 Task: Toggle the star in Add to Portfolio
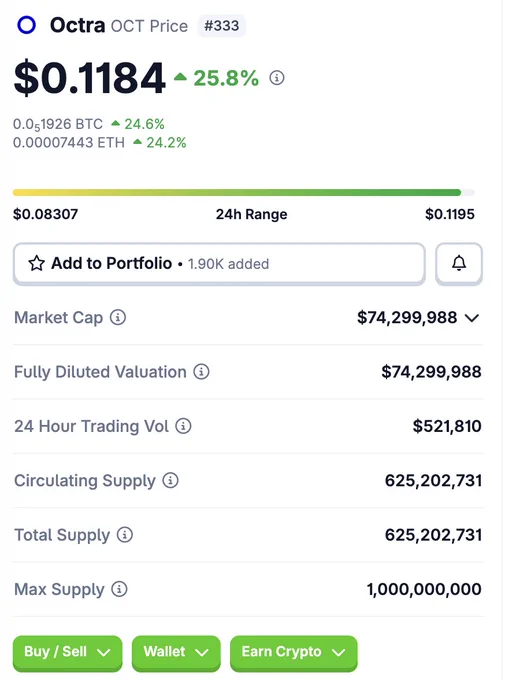36,263
